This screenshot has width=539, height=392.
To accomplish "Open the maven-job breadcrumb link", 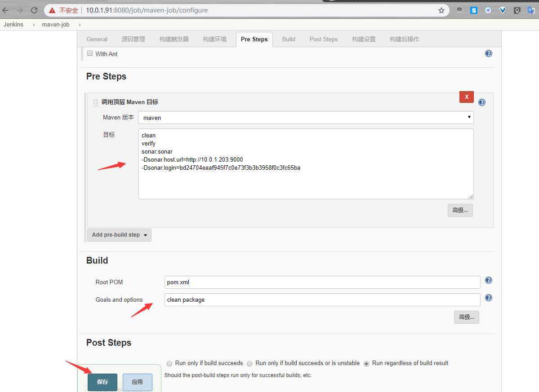I will coord(56,25).
